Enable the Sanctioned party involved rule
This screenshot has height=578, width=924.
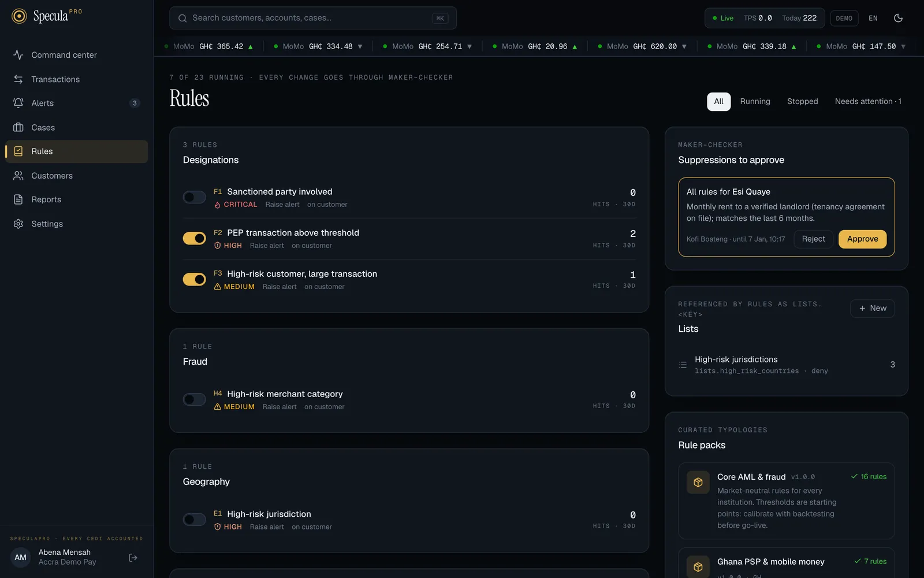click(x=194, y=197)
